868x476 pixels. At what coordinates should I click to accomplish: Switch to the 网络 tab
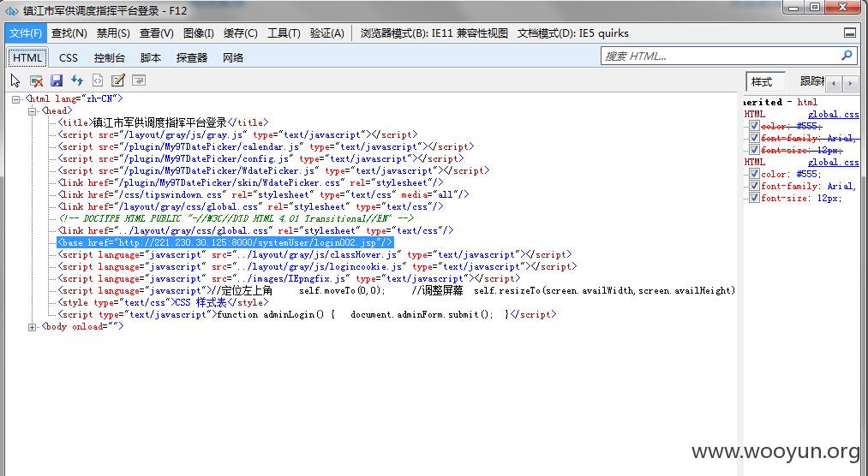[x=233, y=57]
